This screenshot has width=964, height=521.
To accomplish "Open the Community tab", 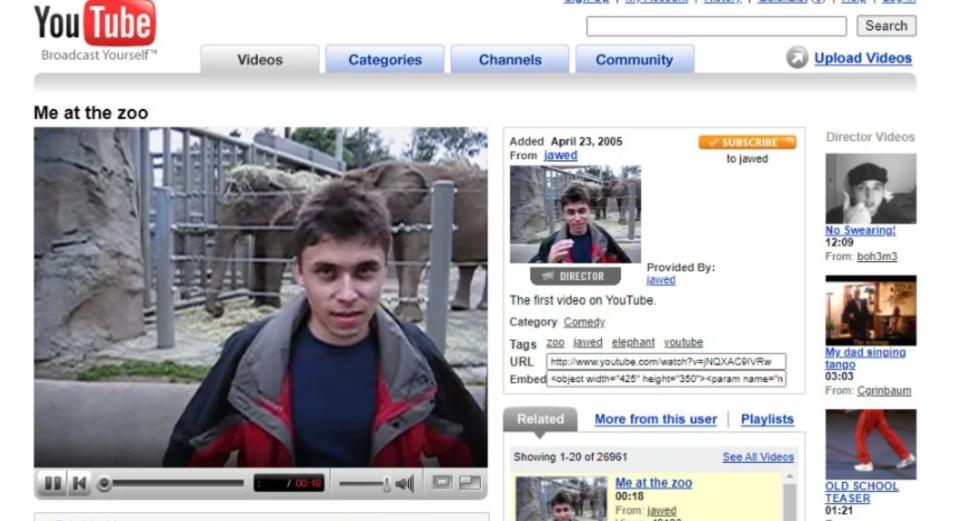I will click(634, 60).
